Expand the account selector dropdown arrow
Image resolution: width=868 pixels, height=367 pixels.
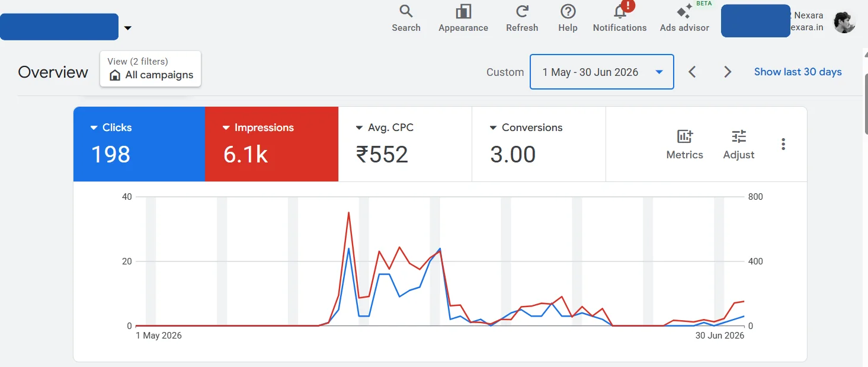127,28
